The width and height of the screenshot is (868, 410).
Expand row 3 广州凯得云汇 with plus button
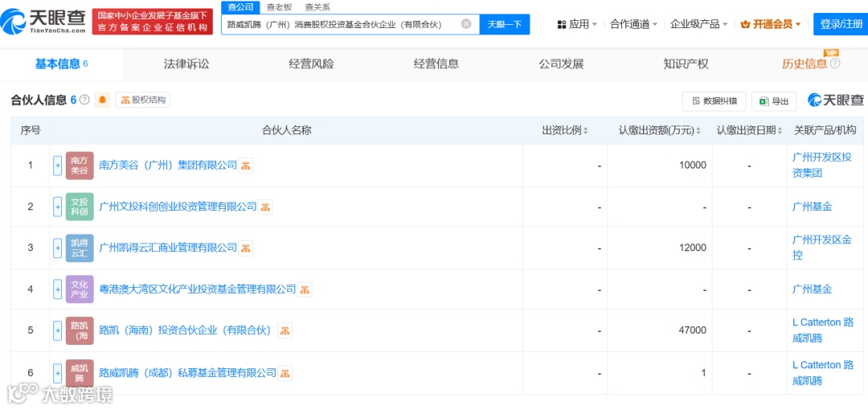tap(58, 248)
